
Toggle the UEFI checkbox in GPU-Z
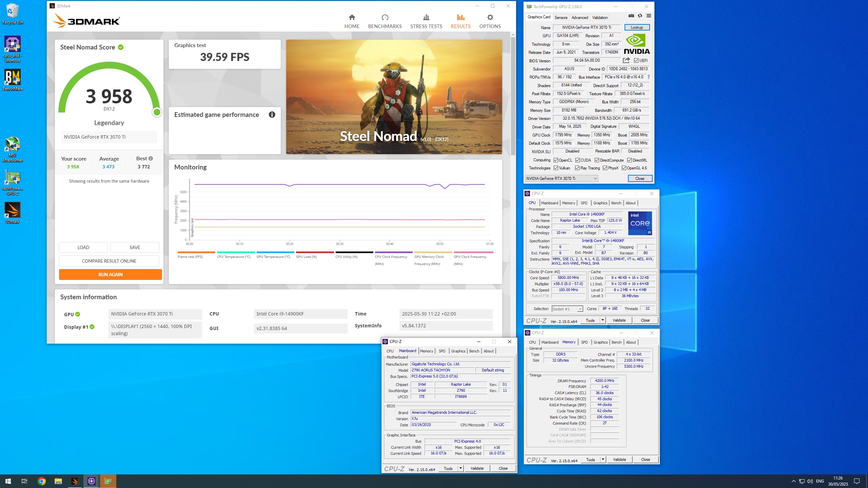pyautogui.click(x=636, y=61)
